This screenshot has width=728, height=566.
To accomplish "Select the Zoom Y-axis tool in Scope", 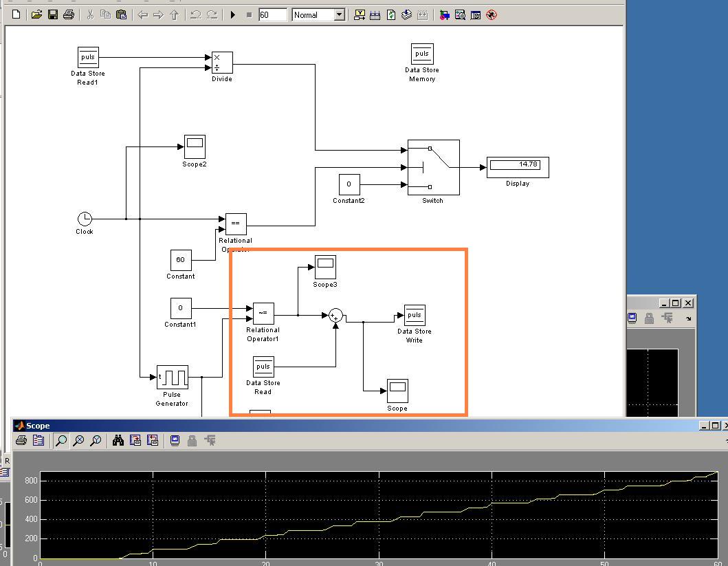I will point(96,440).
